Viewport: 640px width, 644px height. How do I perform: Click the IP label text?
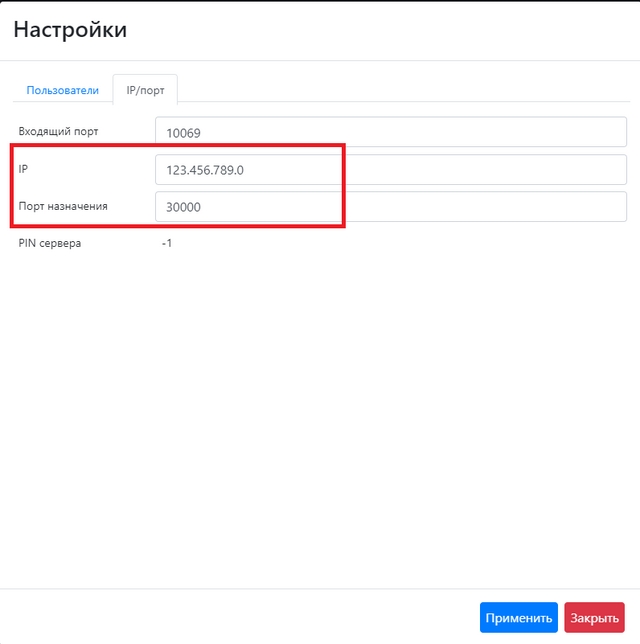[x=25, y=169]
